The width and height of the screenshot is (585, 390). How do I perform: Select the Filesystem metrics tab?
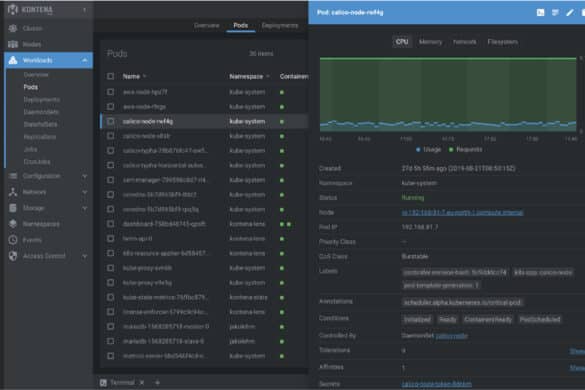503,42
